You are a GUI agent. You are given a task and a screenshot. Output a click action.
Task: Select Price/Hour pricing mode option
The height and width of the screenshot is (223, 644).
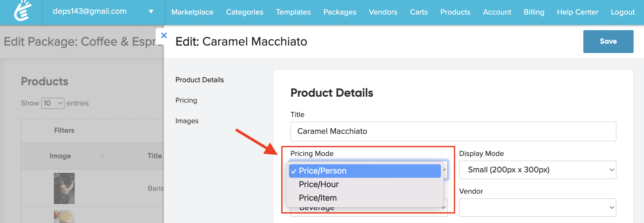pos(319,184)
